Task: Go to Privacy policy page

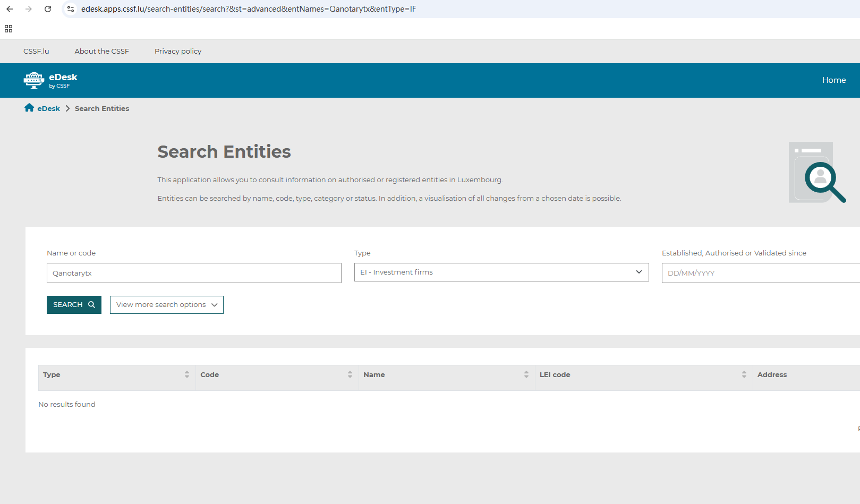Action: (x=178, y=52)
